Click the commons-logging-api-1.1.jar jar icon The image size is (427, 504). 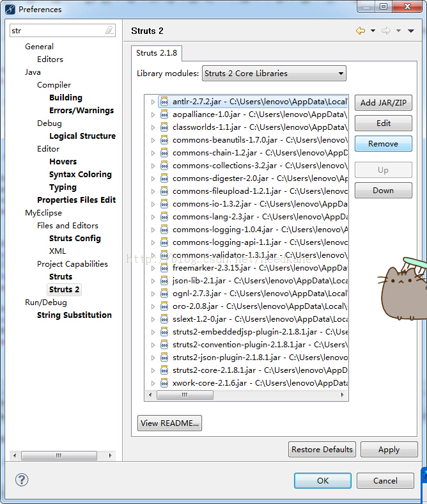164,242
